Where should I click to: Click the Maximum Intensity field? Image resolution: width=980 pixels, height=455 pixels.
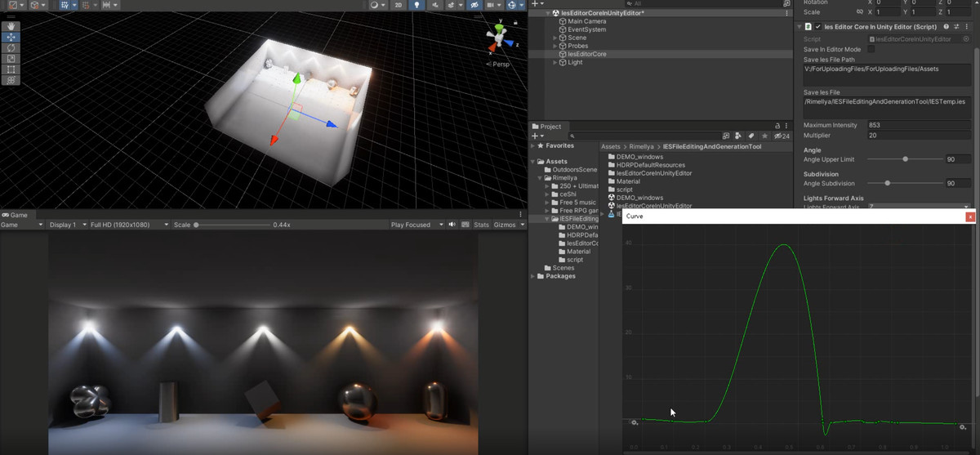click(x=919, y=125)
